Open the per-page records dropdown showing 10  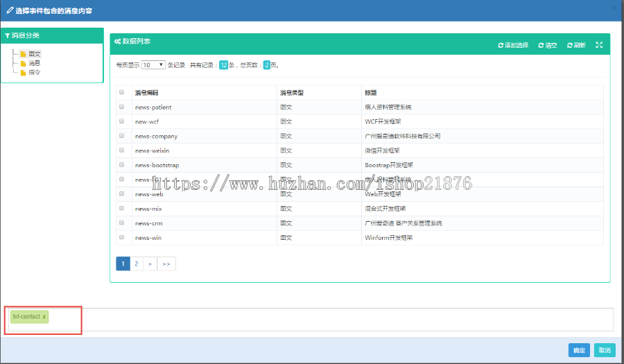click(x=153, y=65)
